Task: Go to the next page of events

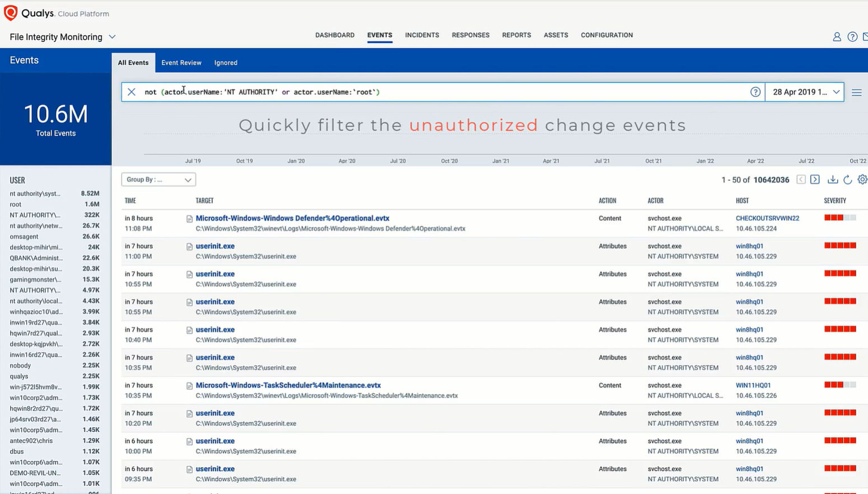Action: (x=815, y=179)
